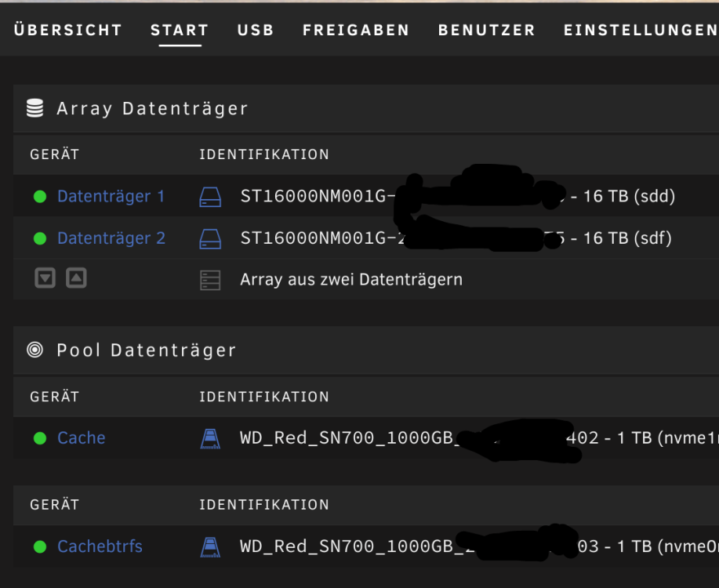Image resolution: width=719 pixels, height=588 pixels.
Task: Click green status indicator of Datenträger 2
Action: (40, 238)
